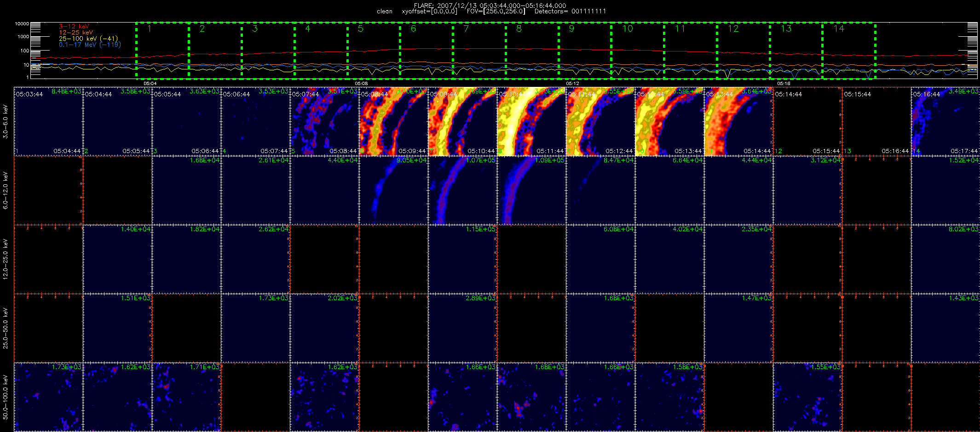Screen dimensions: 980x432
Task: Select the 3-6 keV image starting 05:12:44
Action: (x=669, y=121)
